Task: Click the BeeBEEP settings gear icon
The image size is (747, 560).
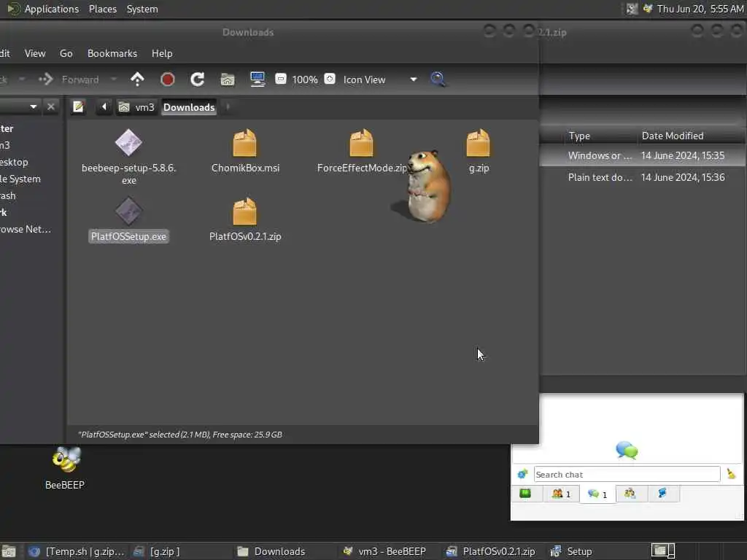Action: (522, 474)
